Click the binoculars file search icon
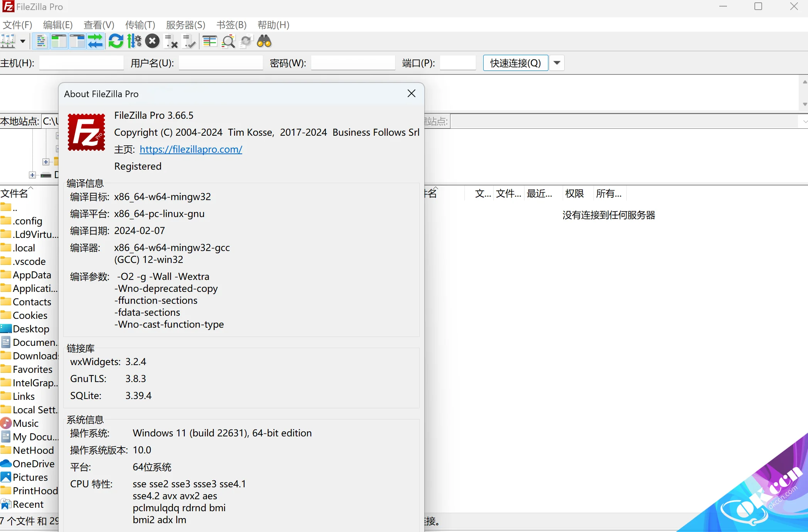The image size is (808, 532). (264, 41)
